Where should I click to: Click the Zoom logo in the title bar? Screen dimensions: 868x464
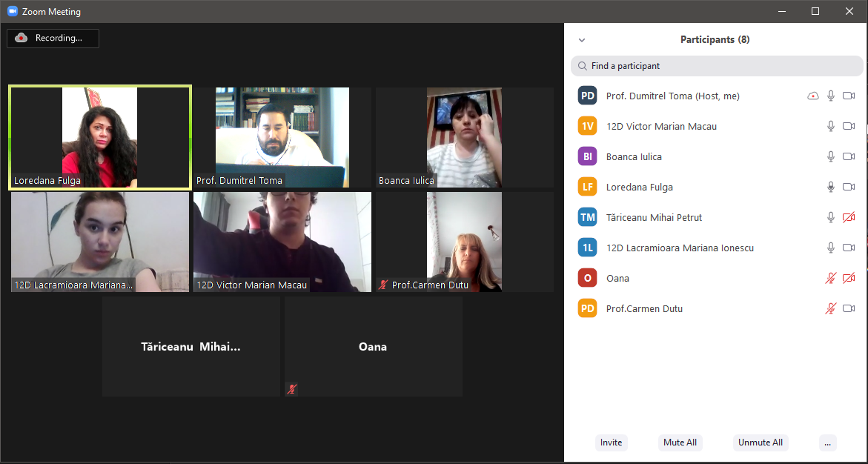[x=12, y=11]
